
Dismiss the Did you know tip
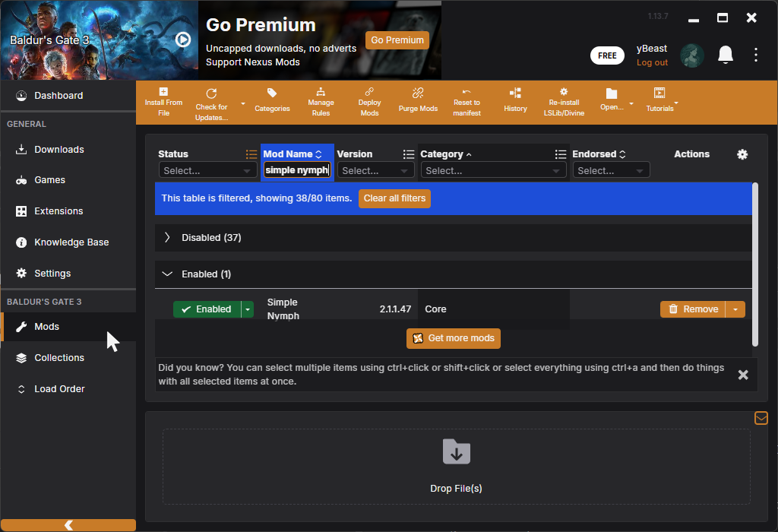tap(743, 375)
